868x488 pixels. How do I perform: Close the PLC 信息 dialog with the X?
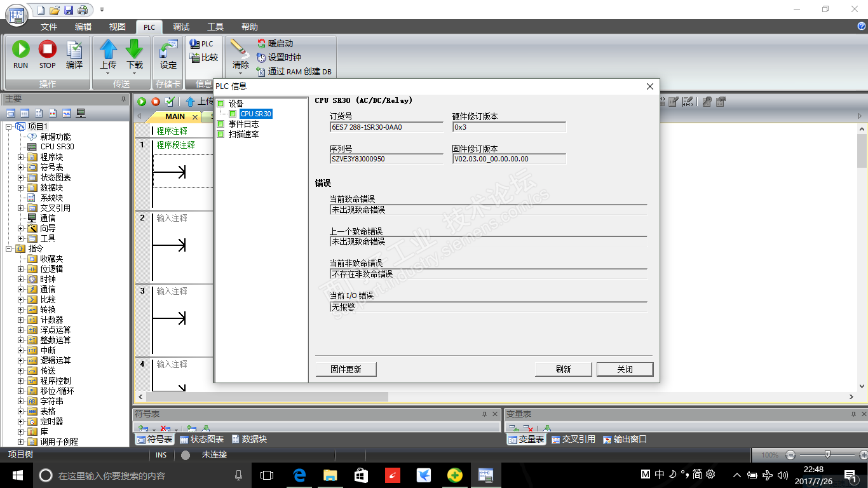click(649, 86)
